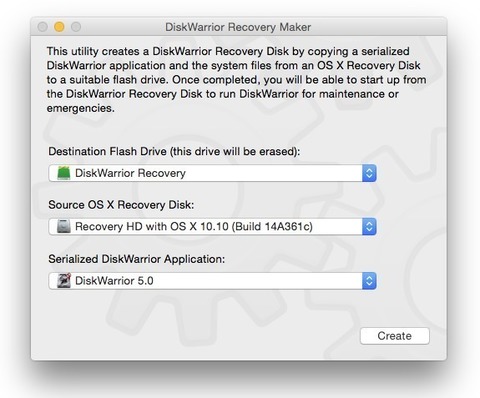
Task: Select the DiskWarrior 5.0 popup field
Action: (x=212, y=281)
